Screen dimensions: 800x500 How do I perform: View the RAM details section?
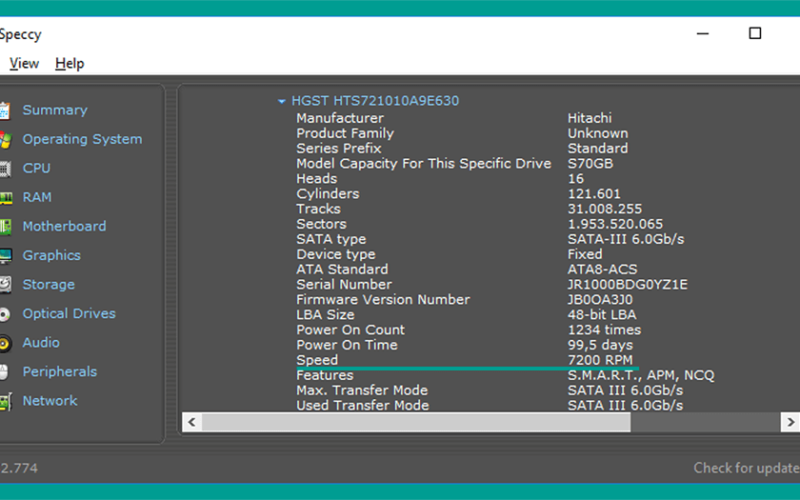point(37,197)
